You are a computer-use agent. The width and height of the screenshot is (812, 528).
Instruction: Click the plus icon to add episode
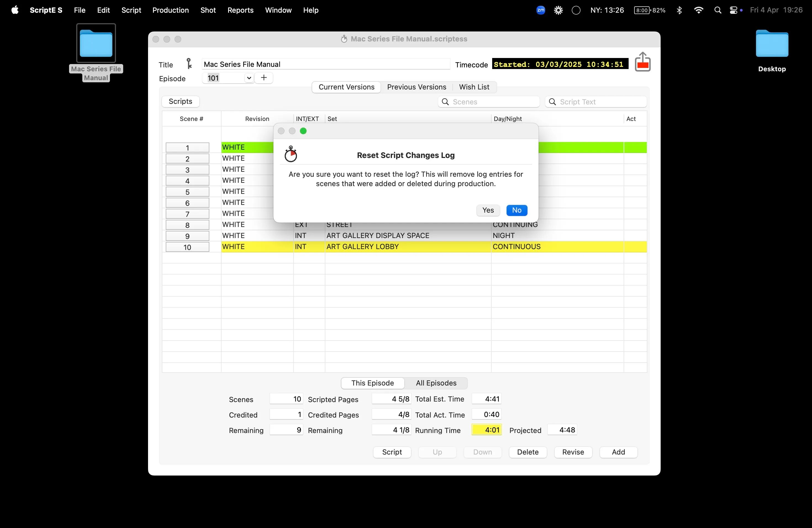coord(264,78)
